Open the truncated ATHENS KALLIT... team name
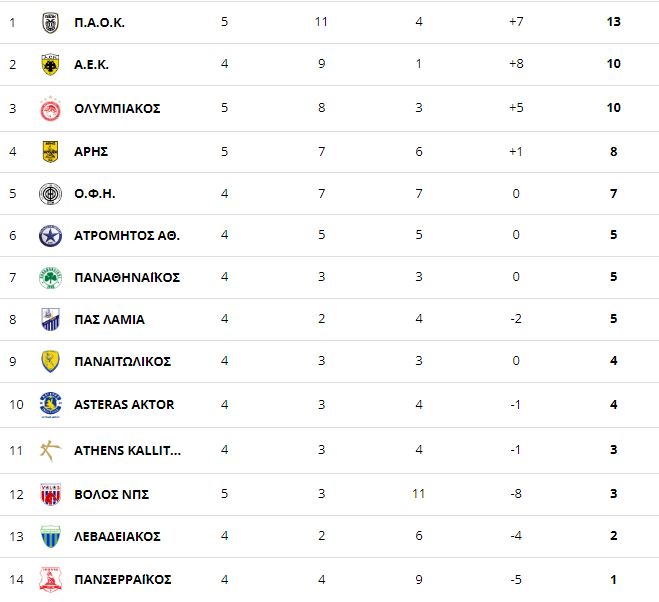659x602 pixels. (x=127, y=451)
